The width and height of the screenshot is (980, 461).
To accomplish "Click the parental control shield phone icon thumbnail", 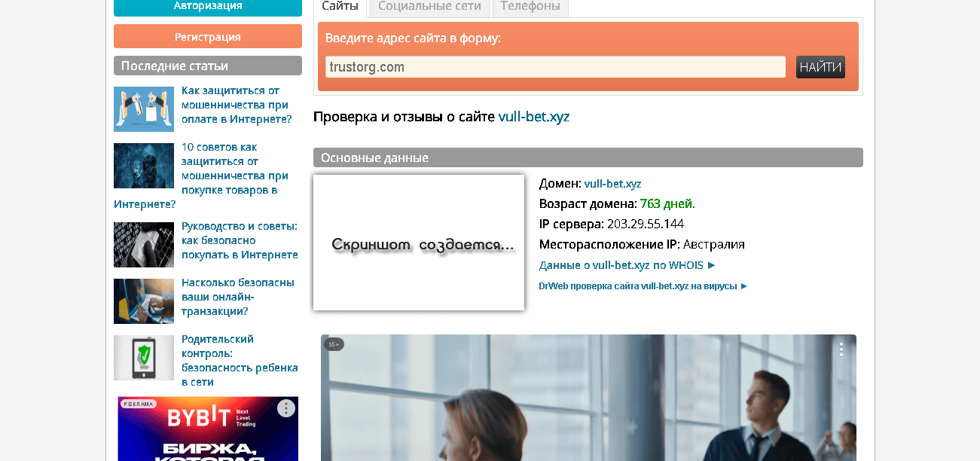I will click(x=143, y=358).
